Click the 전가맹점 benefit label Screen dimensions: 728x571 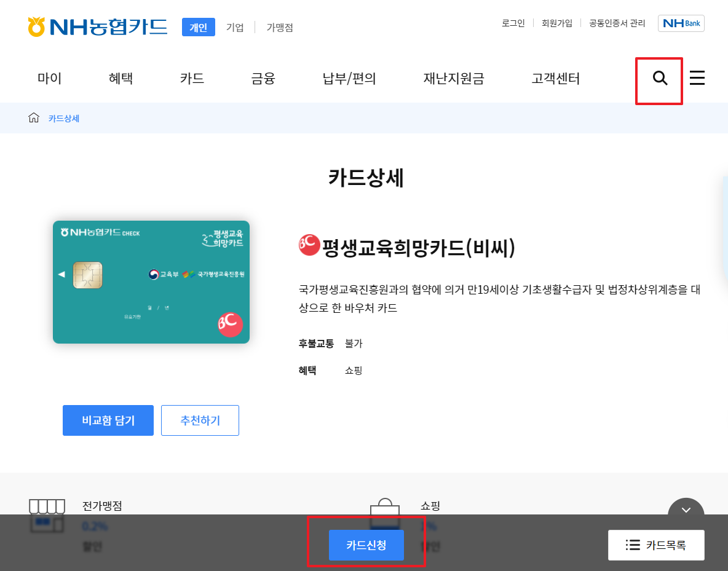tap(102, 506)
